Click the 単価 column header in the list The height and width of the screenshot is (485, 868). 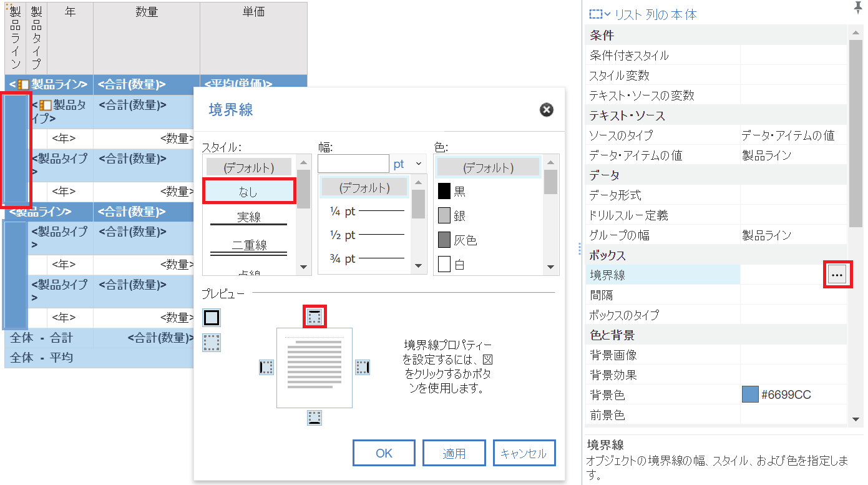[253, 38]
